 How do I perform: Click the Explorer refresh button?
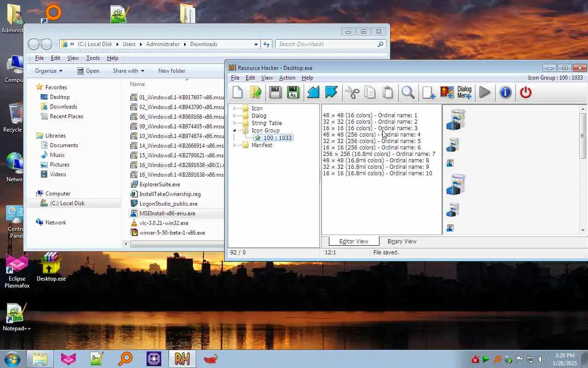(266, 44)
